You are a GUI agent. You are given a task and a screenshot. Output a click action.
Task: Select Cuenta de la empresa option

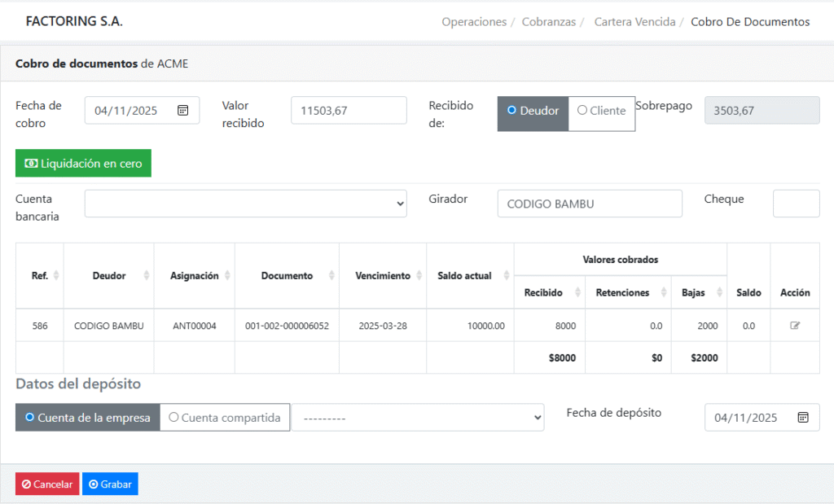[88, 418]
